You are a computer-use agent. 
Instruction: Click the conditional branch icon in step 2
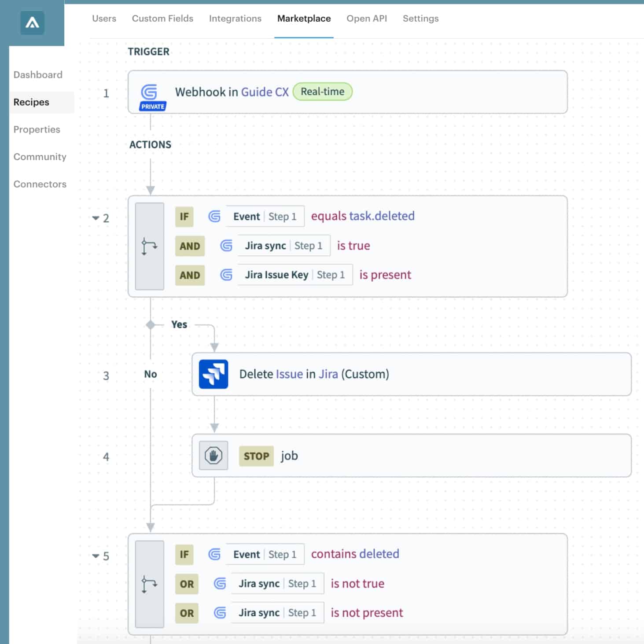[x=149, y=247]
